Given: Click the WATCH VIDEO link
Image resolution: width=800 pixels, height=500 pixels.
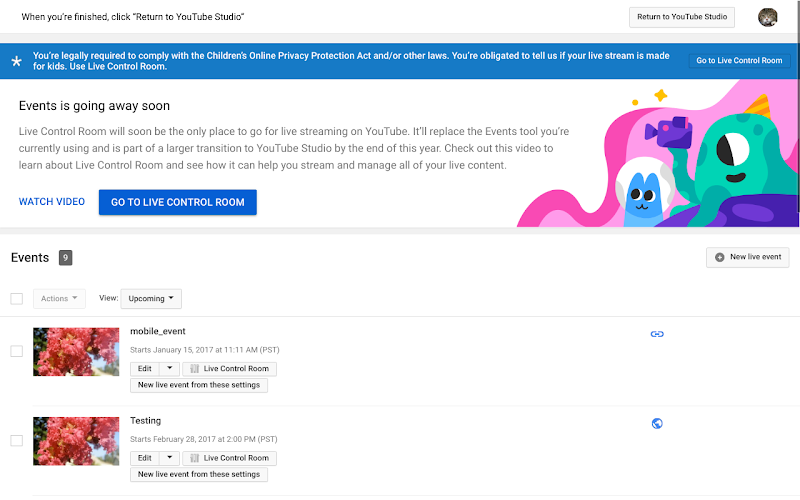Looking at the screenshot, I should point(52,202).
